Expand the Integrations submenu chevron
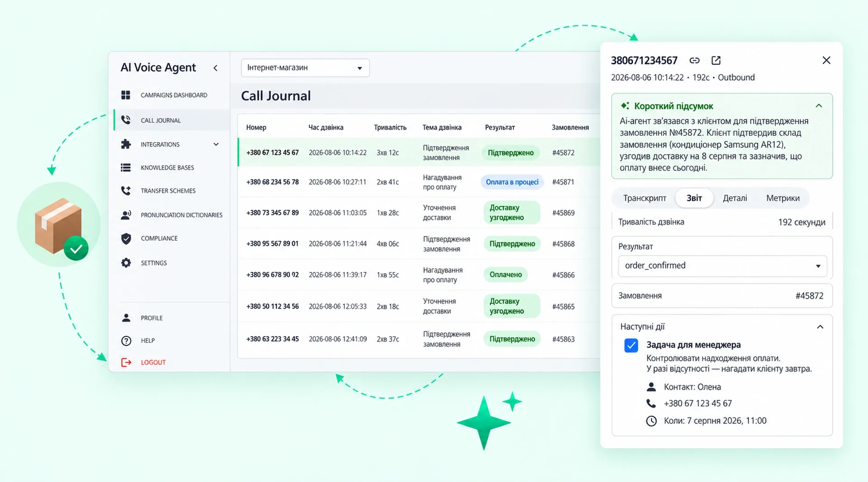Screen dimensions: 868x482 (x=216, y=144)
